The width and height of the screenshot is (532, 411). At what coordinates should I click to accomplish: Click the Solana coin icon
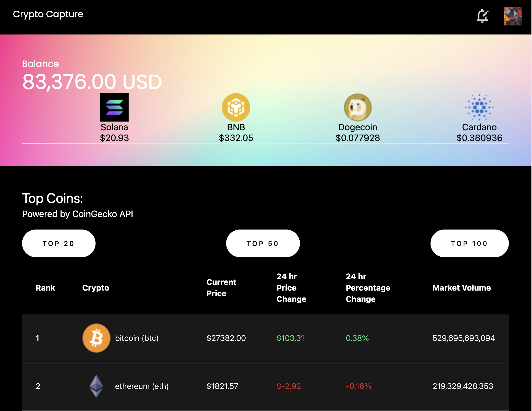tap(114, 107)
